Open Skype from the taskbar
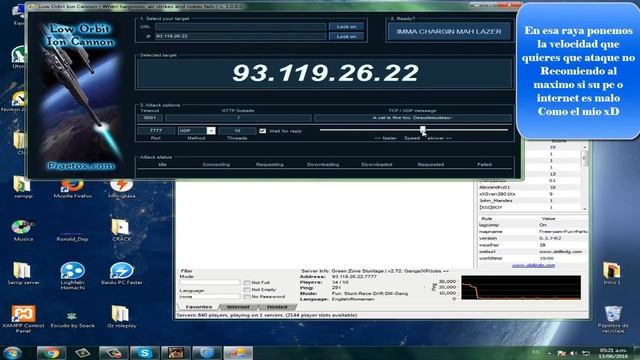 [x=144, y=353]
